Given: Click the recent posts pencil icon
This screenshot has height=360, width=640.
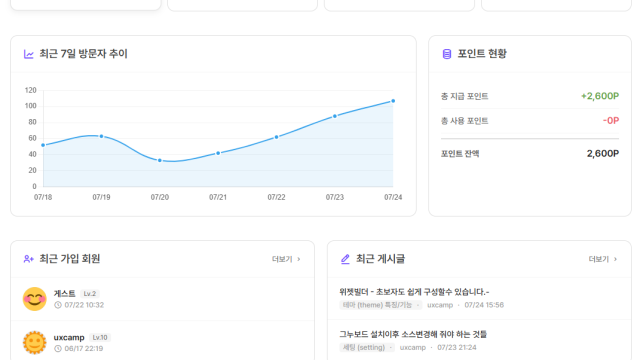Looking at the screenshot, I should click(x=345, y=259).
